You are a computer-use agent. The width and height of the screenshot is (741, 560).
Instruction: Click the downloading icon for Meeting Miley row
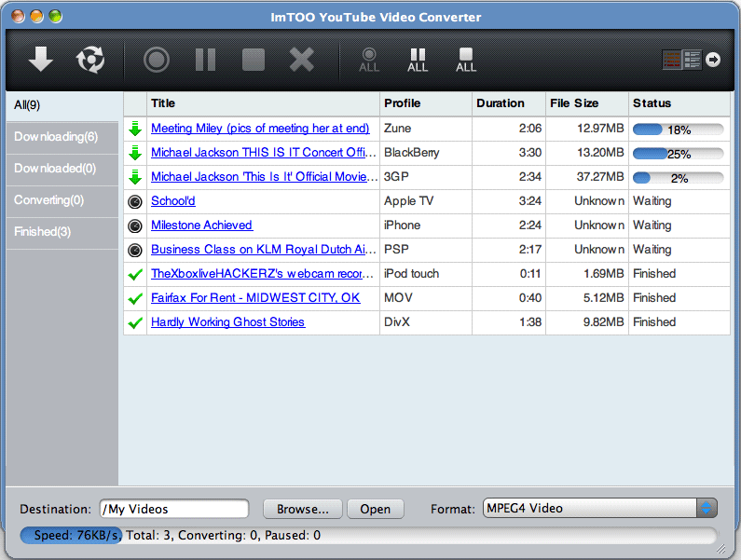tap(135, 129)
